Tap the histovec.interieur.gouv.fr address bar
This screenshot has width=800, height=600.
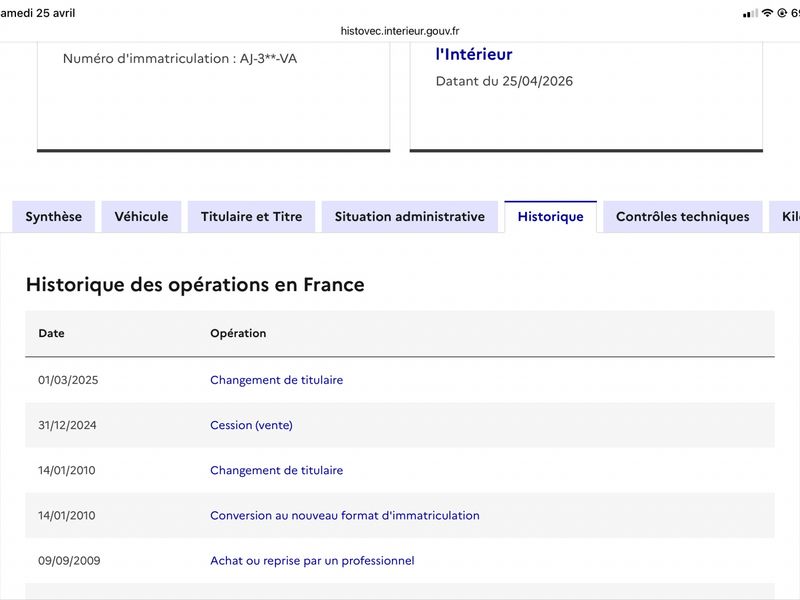[400, 31]
